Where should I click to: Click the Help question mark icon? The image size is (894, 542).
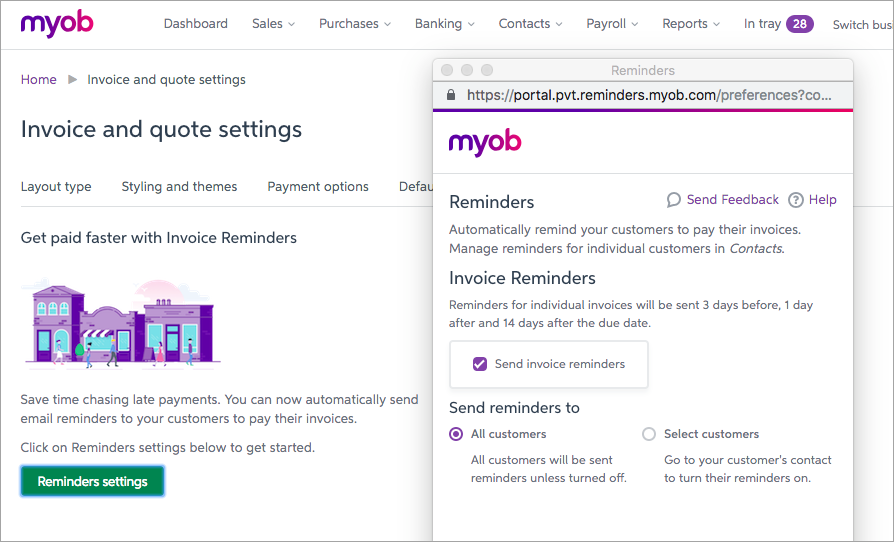(x=796, y=200)
